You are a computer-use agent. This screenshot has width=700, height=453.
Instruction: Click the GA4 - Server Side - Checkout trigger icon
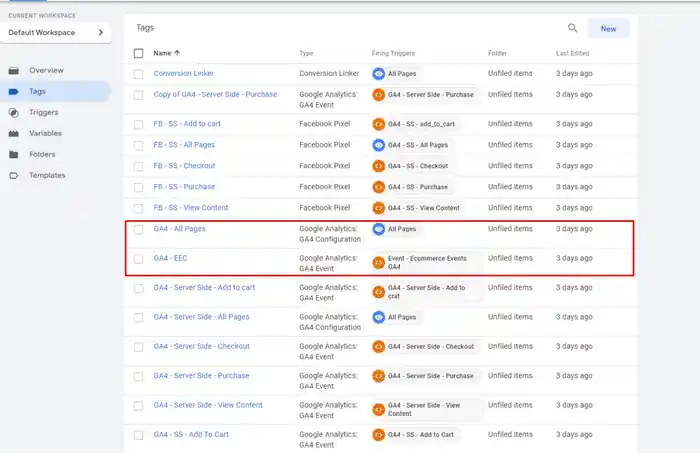tap(379, 347)
